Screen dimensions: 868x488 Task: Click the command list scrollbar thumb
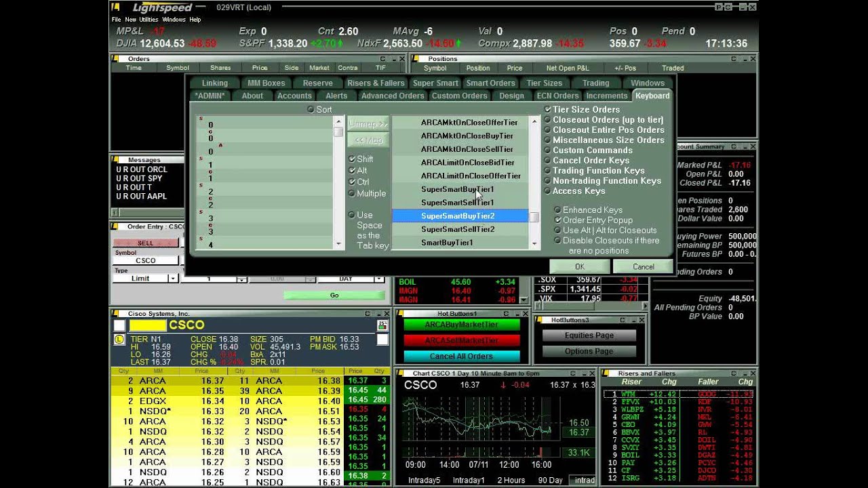click(x=534, y=217)
